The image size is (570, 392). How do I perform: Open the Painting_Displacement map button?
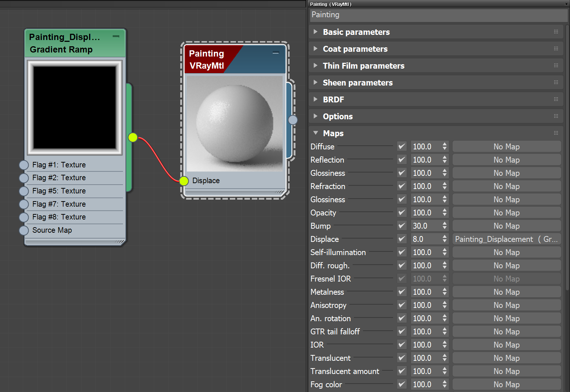(x=507, y=239)
